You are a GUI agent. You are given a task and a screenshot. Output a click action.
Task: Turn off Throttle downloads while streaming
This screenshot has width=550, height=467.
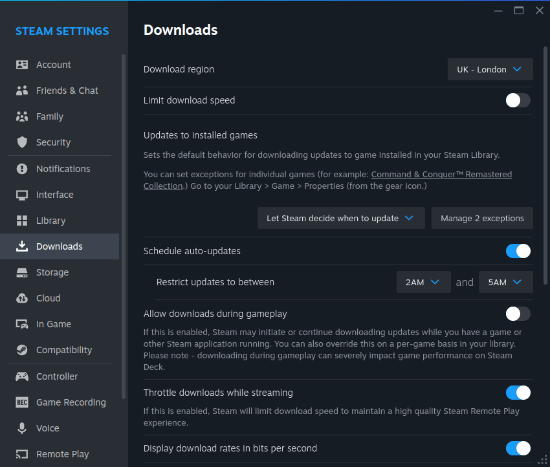tap(518, 393)
